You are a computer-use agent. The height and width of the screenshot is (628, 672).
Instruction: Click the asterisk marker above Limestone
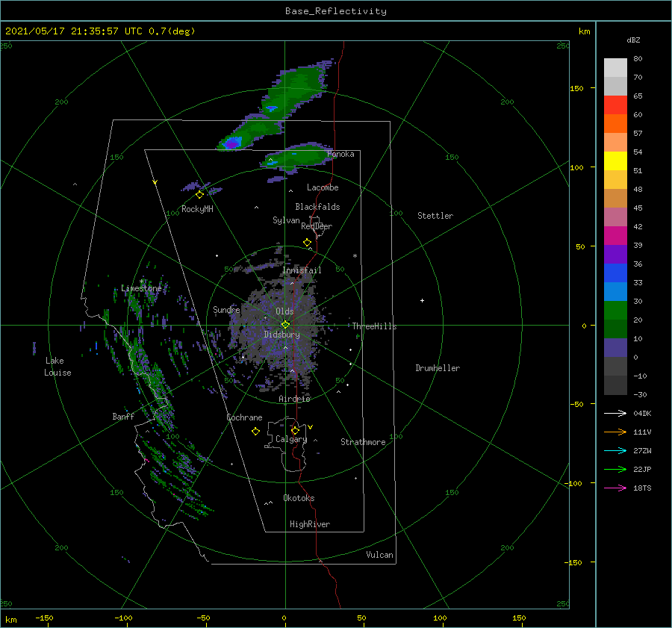point(141,282)
